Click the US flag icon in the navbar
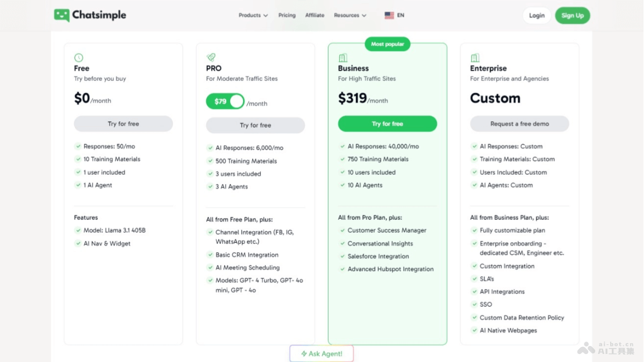This screenshot has height=362, width=644. [x=389, y=15]
